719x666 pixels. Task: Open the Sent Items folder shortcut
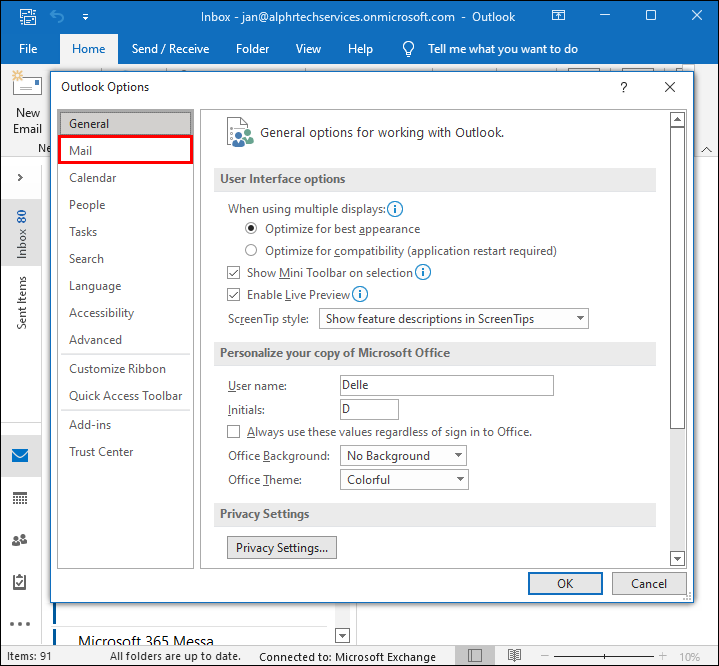pyautogui.click(x=22, y=303)
